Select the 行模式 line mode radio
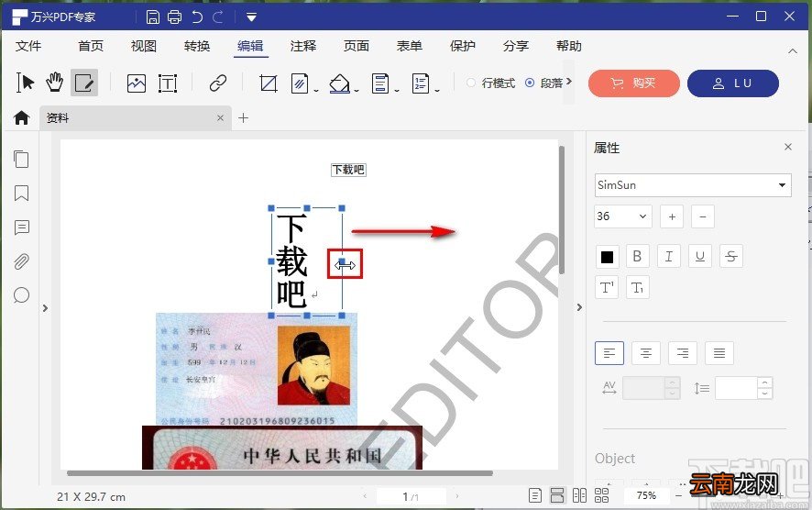 [x=471, y=83]
